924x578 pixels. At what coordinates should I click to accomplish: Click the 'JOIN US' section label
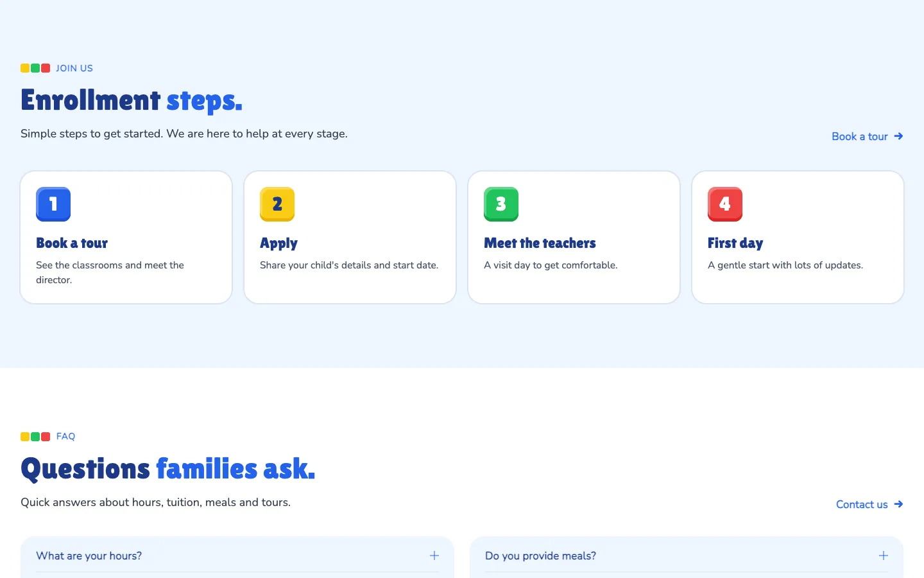[x=74, y=68]
